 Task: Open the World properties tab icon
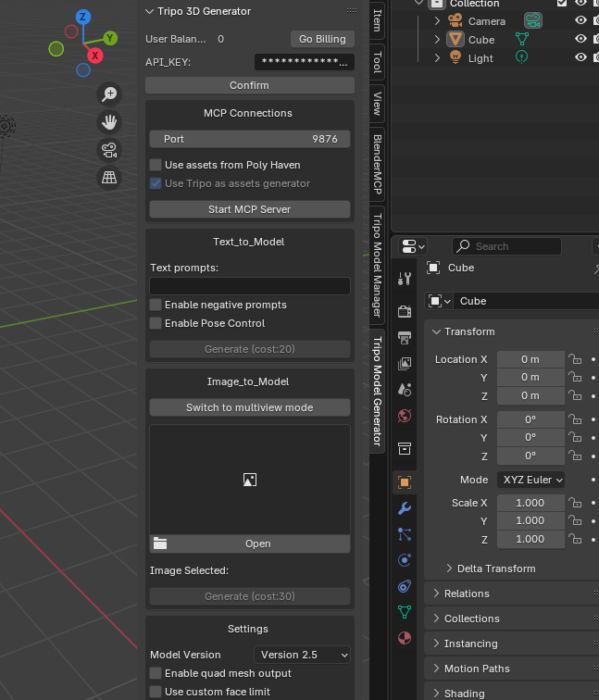tap(405, 416)
